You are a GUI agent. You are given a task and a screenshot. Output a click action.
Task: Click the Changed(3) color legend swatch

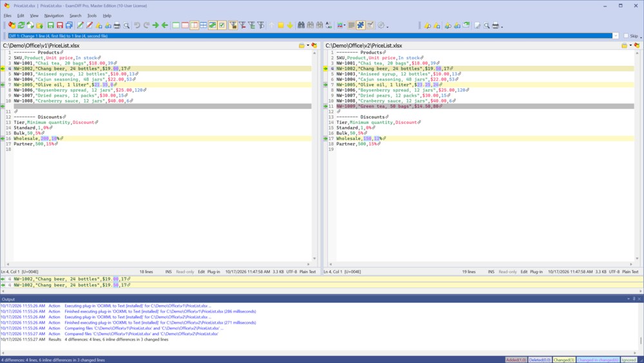click(x=564, y=360)
